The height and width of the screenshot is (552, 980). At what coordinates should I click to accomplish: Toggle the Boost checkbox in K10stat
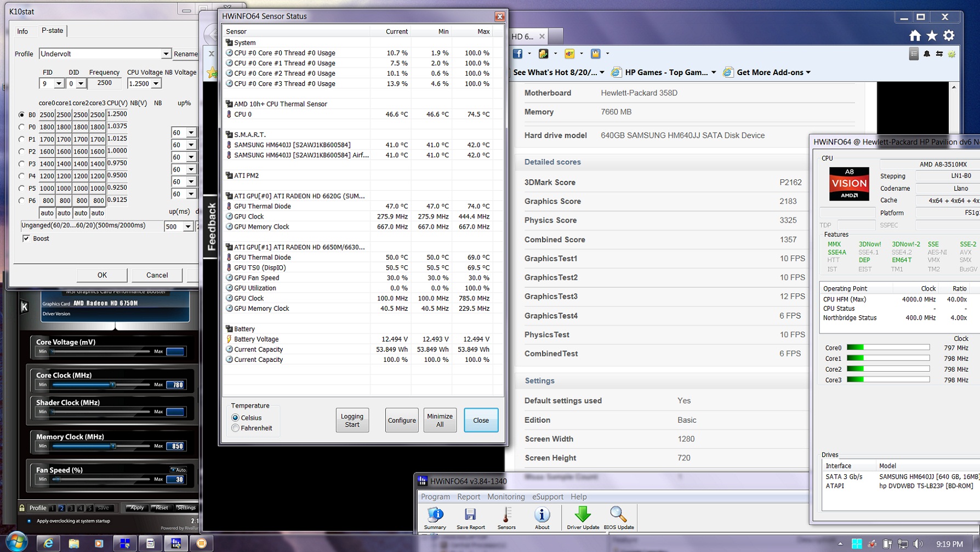click(26, 238)
